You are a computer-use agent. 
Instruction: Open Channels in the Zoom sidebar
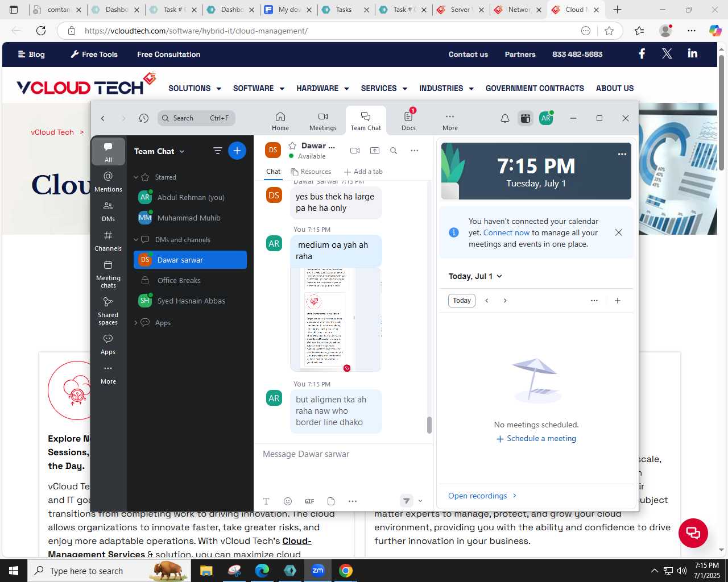point(108,240)
